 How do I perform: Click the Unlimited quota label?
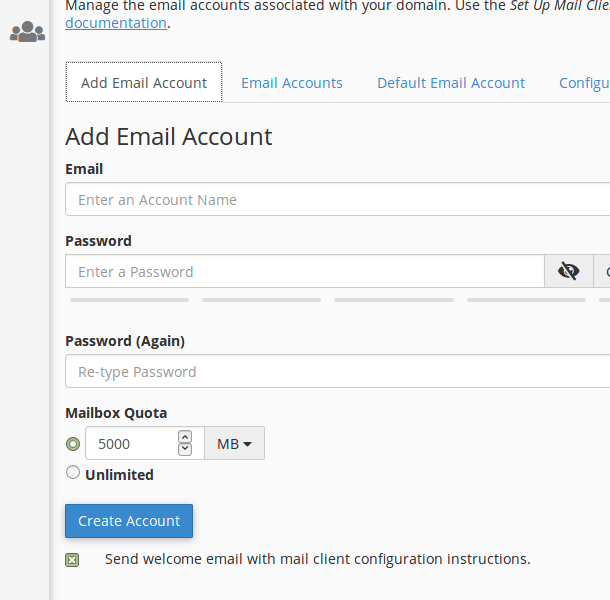[x=119, y=475]
